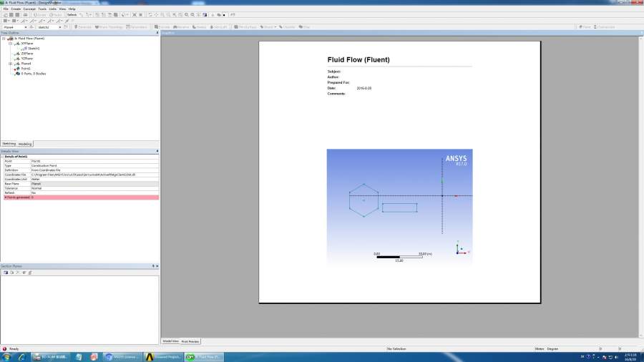Select '0 Parts, 0 Bodies' tree item
Viewport: 644px width, 362px height.
click(34, 74)
